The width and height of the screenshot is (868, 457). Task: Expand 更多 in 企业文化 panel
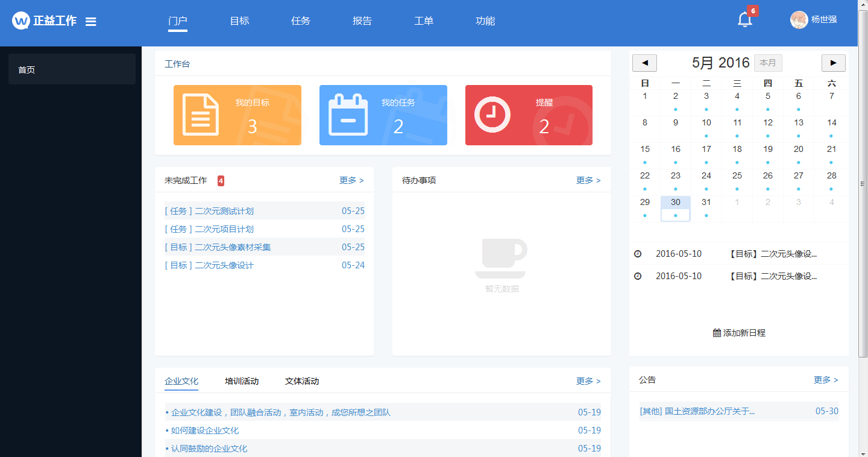click(x=588, y=381)
